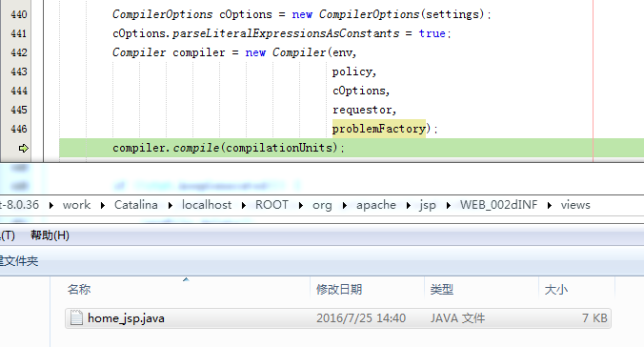Image resolution: width=644 pixels, height=347 pixels.
Task: Click the 2016/7/25 14:40 date cell
Action: (361, 318)
